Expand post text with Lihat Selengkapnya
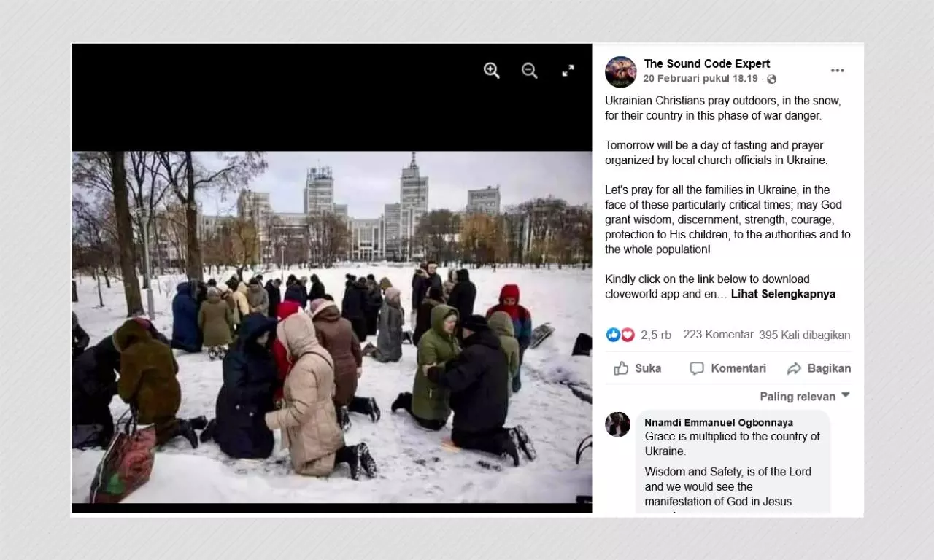Image resolution: width=934 pixels, height=560 pixels. click(783, 294)
